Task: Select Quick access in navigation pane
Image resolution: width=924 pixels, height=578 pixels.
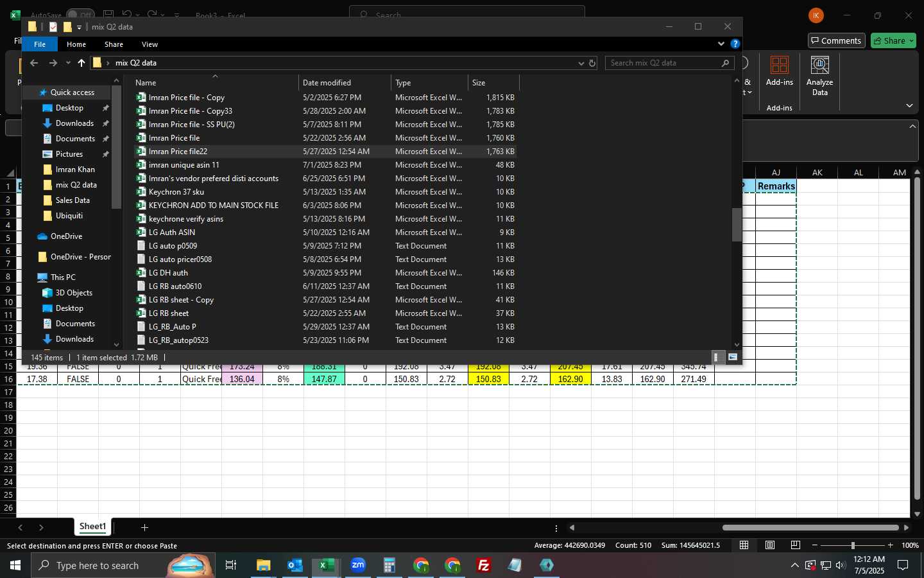Action: pos(72,92)
